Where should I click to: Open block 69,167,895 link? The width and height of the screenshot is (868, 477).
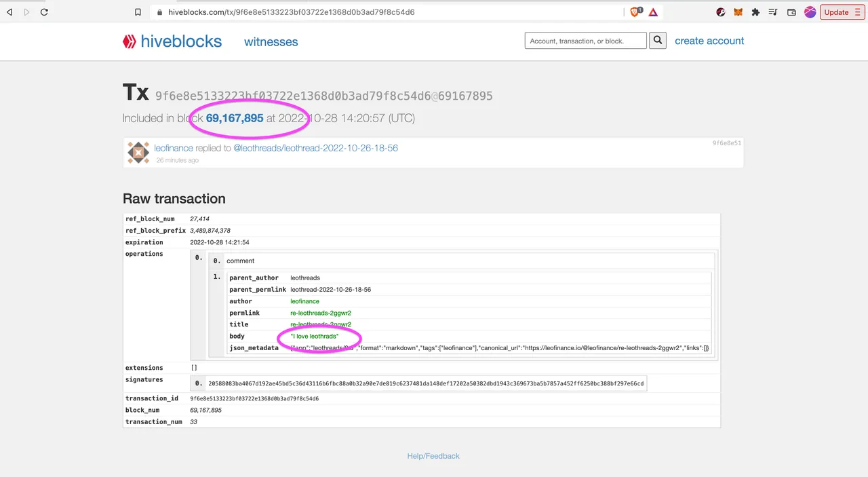(x=235, y=118)
